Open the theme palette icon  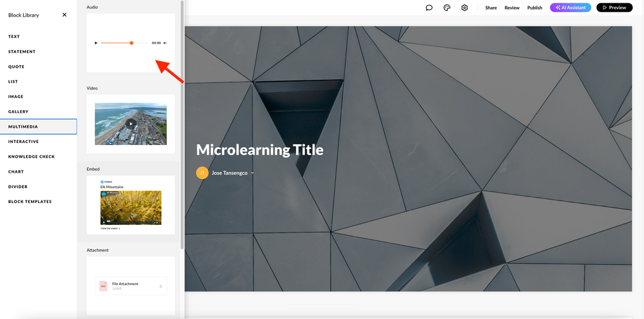[x=447, y=7]
